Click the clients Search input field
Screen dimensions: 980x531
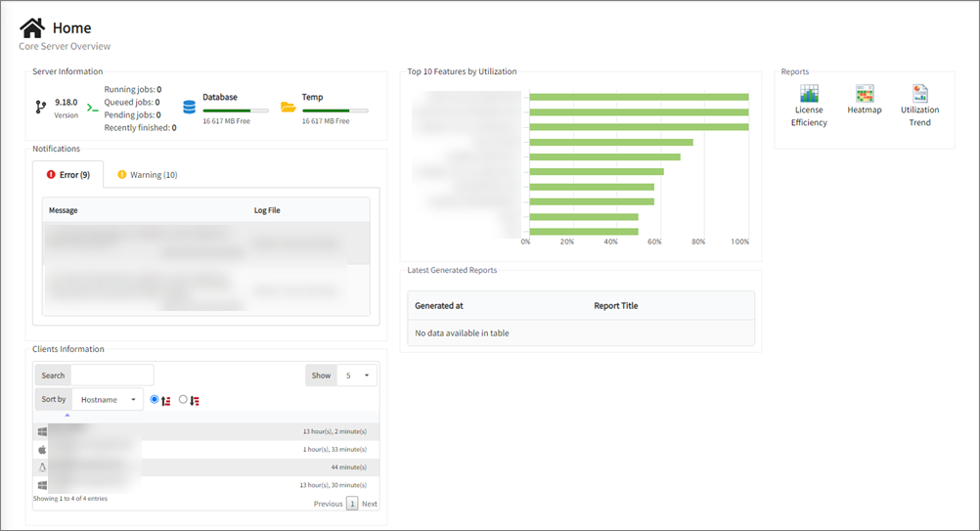[x=111, y=376]
